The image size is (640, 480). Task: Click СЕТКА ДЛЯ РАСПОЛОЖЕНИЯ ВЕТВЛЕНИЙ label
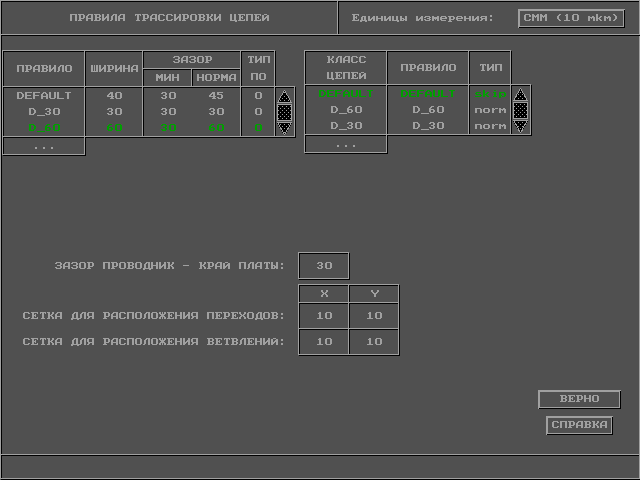(x=153, y=342)
